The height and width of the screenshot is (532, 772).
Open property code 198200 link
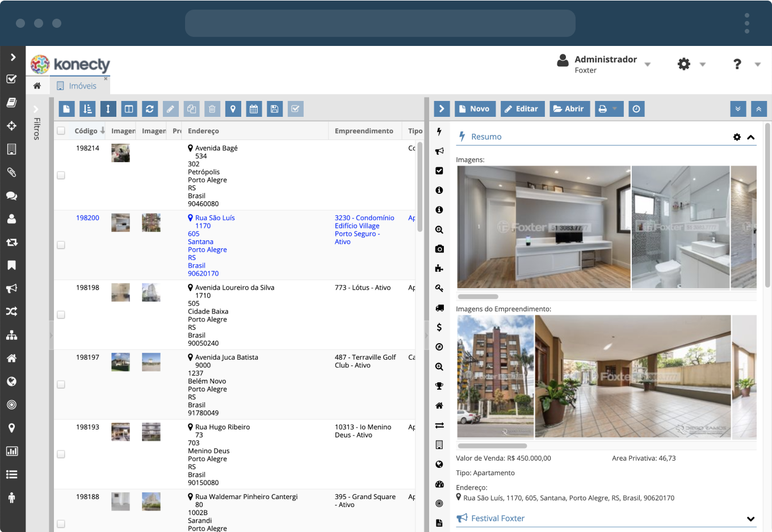click(87, 218)
